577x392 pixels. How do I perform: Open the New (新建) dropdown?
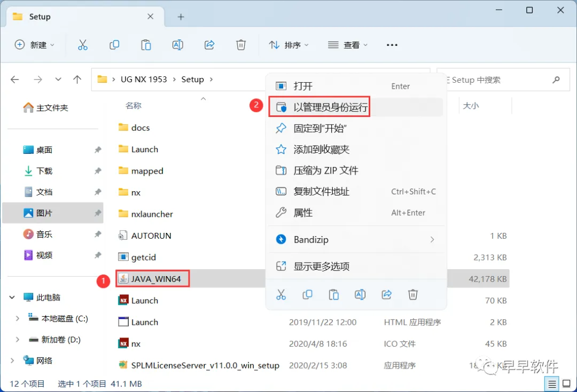34,45
